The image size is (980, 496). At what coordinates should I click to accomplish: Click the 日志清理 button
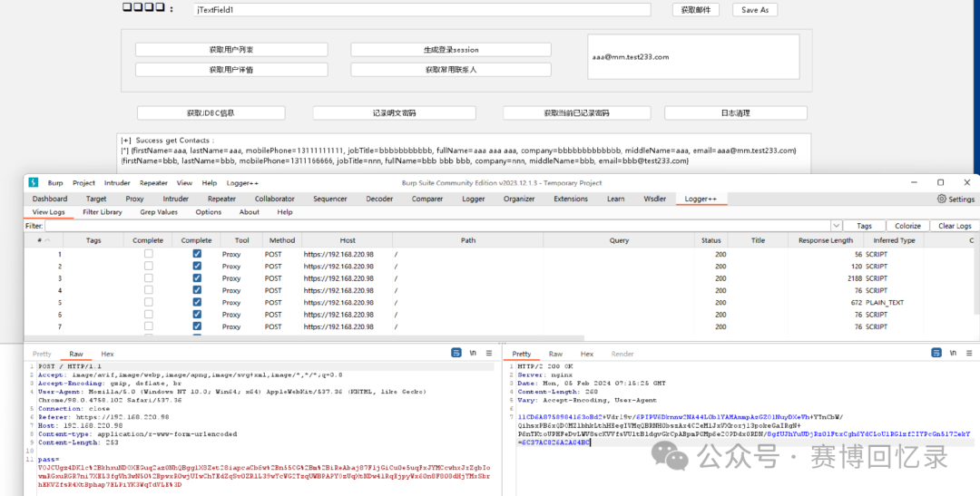(x=736, y=113)
